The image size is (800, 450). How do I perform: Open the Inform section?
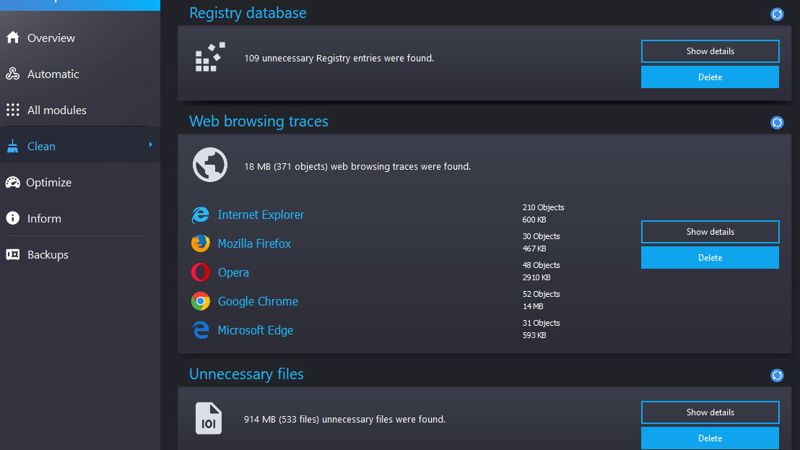coord(44,218)
